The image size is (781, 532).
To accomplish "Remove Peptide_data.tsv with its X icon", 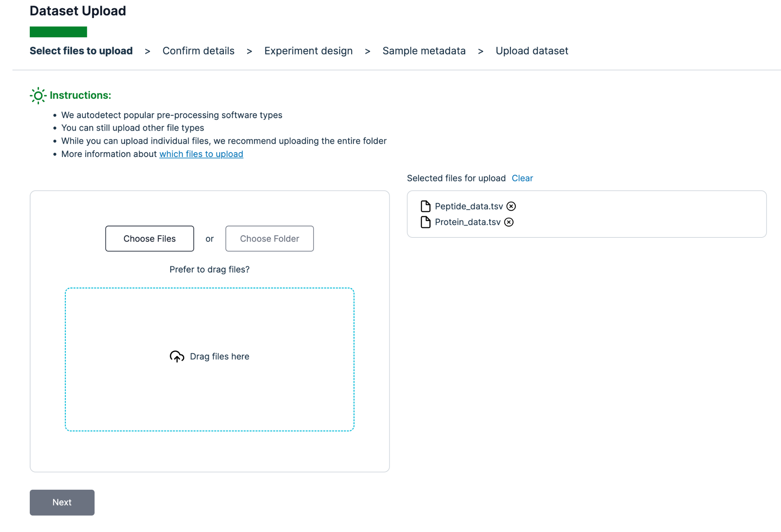I will click(511, 206).
